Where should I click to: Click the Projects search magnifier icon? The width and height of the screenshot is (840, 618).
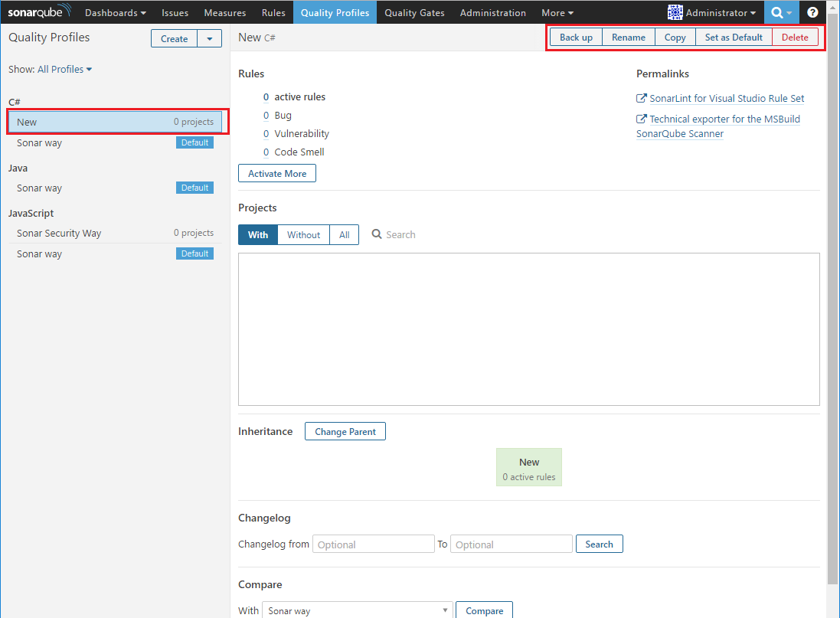point(377,234)
